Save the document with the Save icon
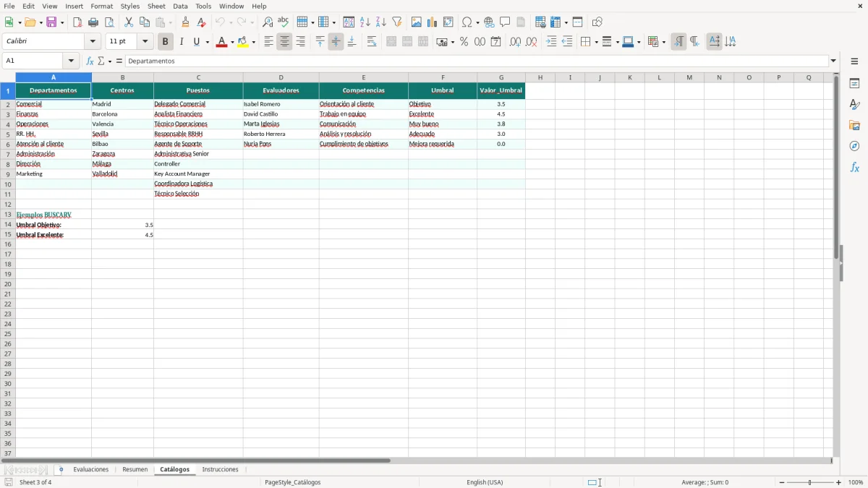This screenshot has height=488, width=868. pyautogui.click(x=51, y=22)
